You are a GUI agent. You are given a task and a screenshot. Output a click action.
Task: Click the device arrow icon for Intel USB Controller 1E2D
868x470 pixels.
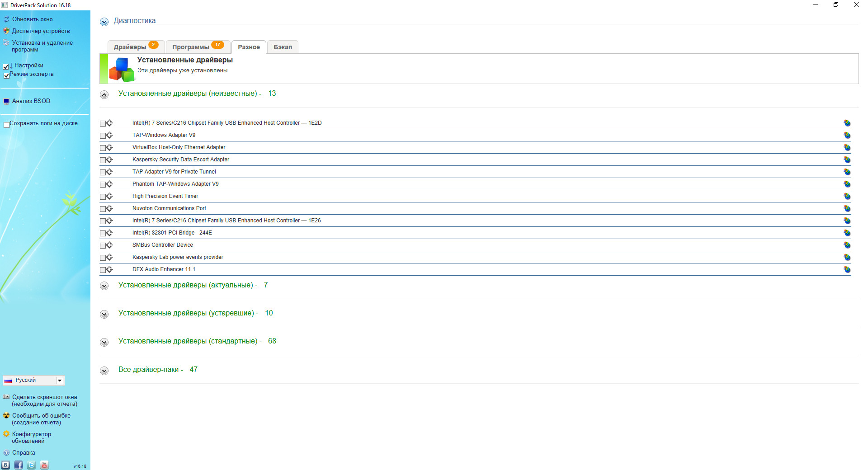tap(109, 123)
